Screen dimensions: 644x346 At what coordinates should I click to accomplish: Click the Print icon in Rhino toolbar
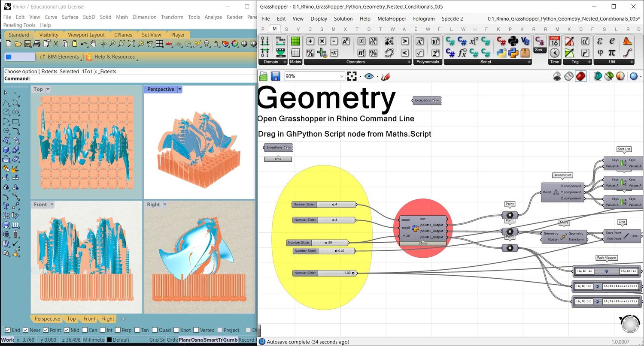(36, 44)
